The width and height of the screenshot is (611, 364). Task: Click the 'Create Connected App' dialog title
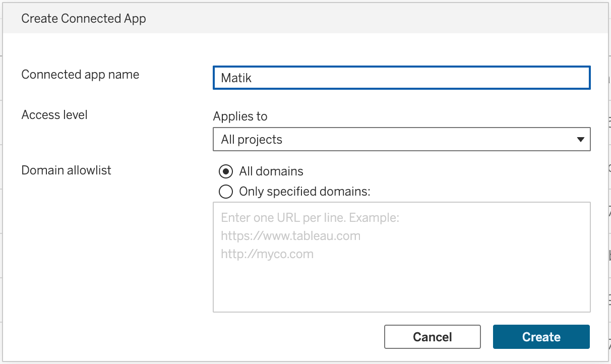84,19
